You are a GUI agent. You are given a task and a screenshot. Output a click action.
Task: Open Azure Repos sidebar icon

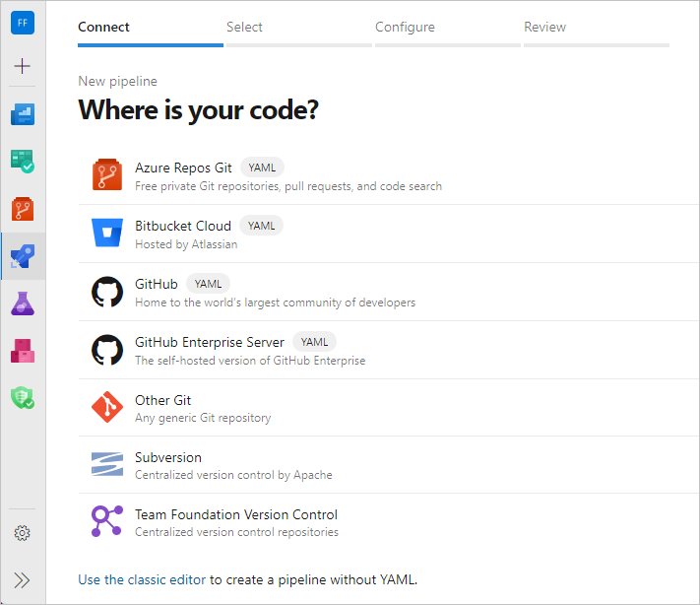(23, 209)
